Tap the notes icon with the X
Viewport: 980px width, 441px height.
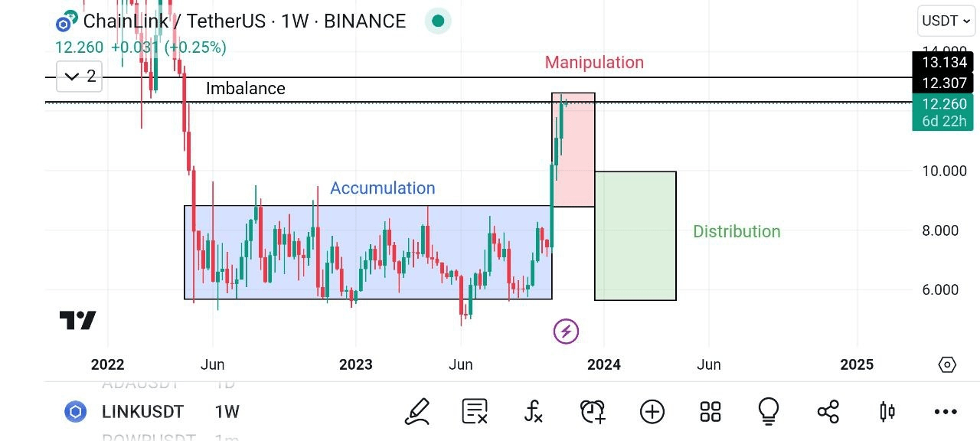pyautogui.click(x=475, y=412)
